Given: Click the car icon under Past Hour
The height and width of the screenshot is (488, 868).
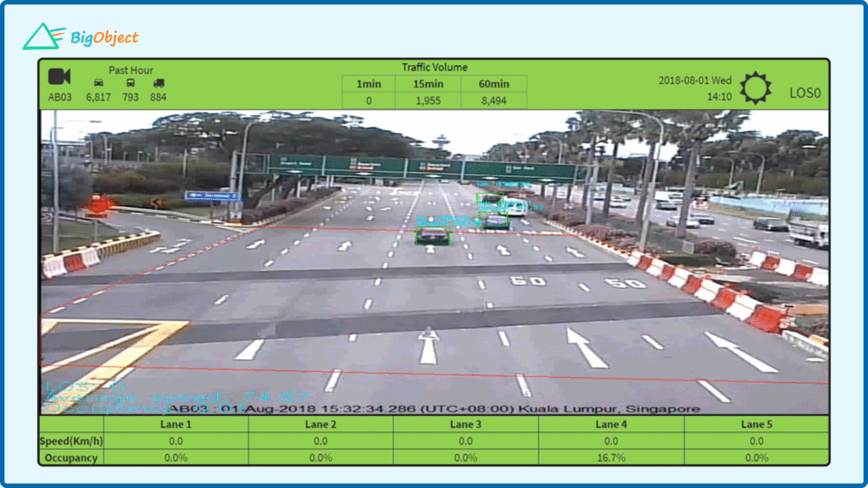Looking at the screenshot, I should [98, 84].
